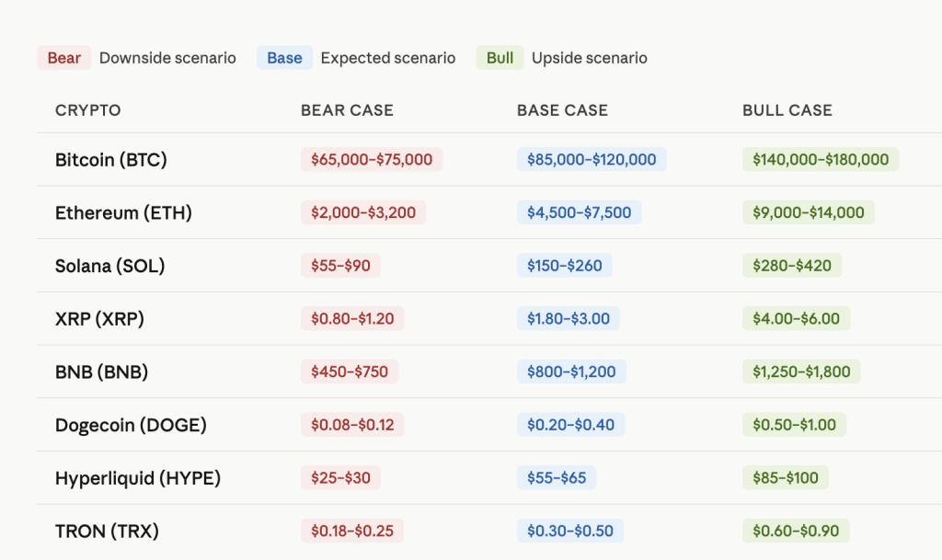Click Ethereum base value $4,500–$7,500
Viewport: 942px width, 560px height.
[580, 212]
